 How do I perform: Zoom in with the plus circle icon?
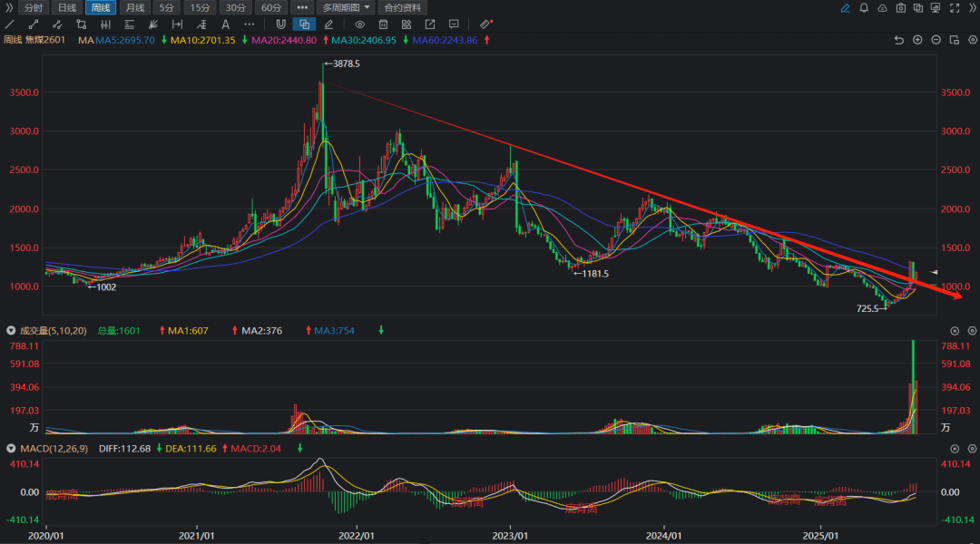click(x=917, y=40)
